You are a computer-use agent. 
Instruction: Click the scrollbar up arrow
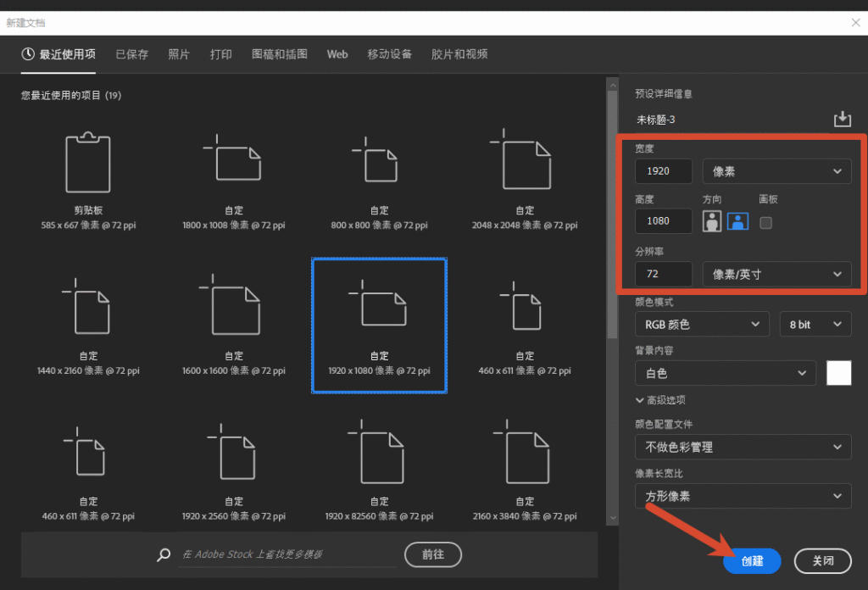(612, 85)
